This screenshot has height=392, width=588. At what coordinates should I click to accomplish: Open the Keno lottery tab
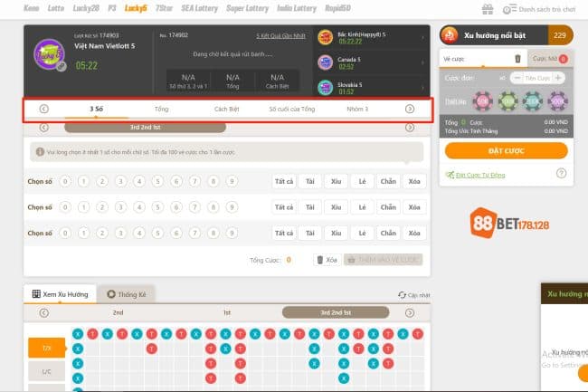(31, 8)
